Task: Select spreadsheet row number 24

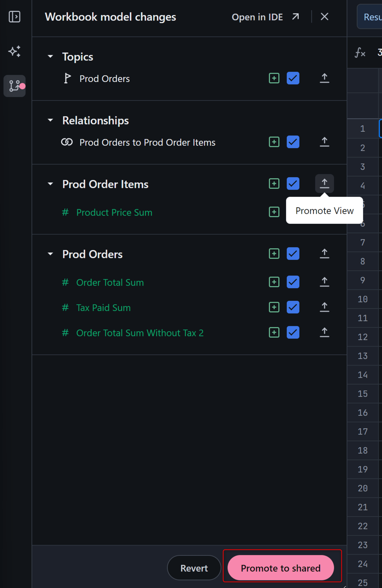Action: 363,564
